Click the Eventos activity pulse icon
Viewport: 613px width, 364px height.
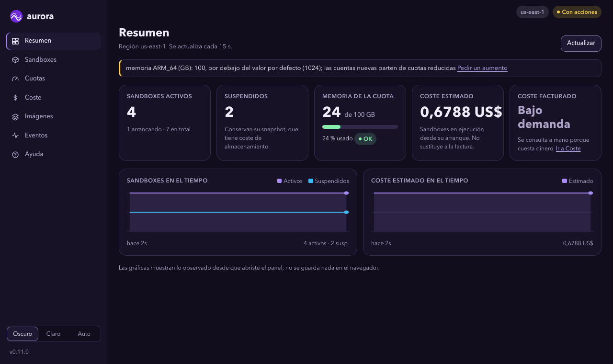pos(15,136)
